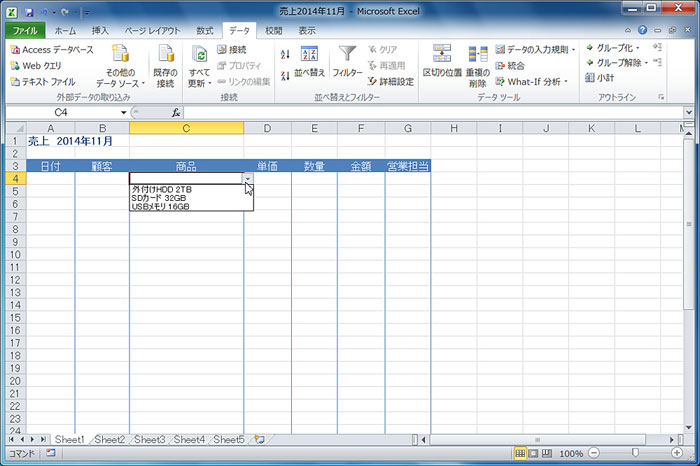Click the フィルター funnel icon
The image size is (700, 466).
pyautogui.click(x=347, y=56)
